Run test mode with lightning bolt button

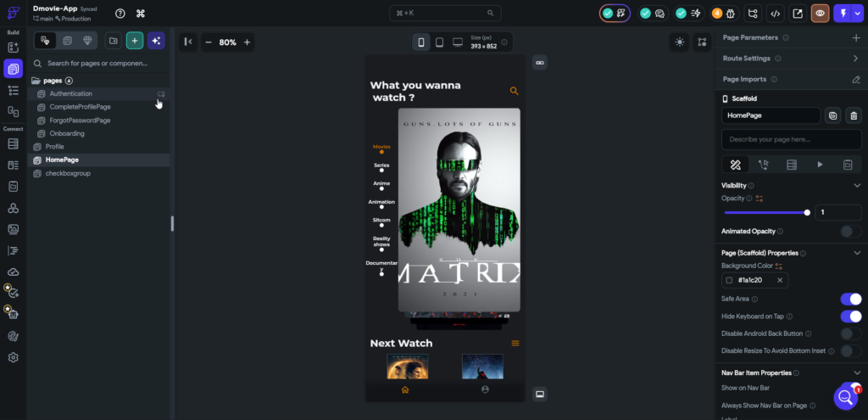pyautogui.click(x=843, y=14)
